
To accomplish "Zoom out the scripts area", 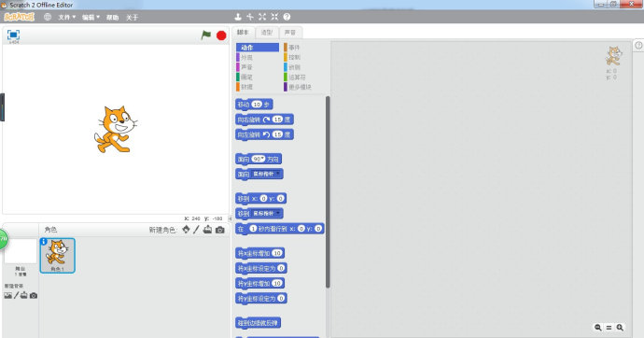I will pyautogui.click(x=598, y=328).
